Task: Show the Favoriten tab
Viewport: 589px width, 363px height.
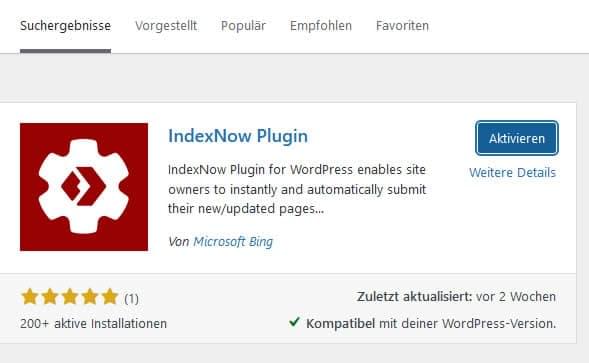Action: coord(402,26)
